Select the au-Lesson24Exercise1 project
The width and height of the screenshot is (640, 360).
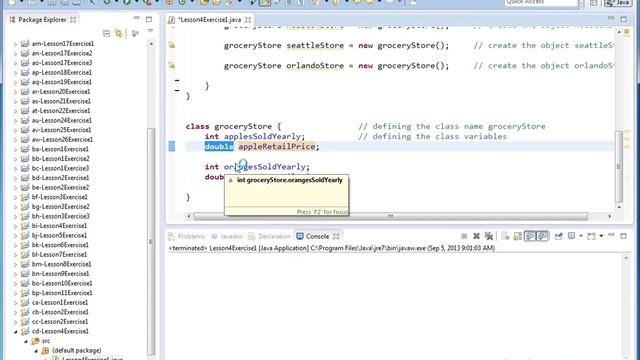(62, 120)
